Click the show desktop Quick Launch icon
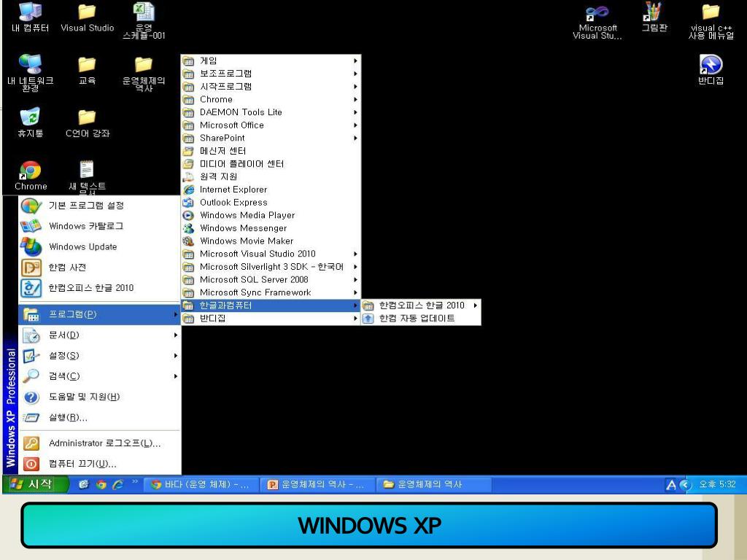This screenshot has height=560, width=747. point(84,485)
